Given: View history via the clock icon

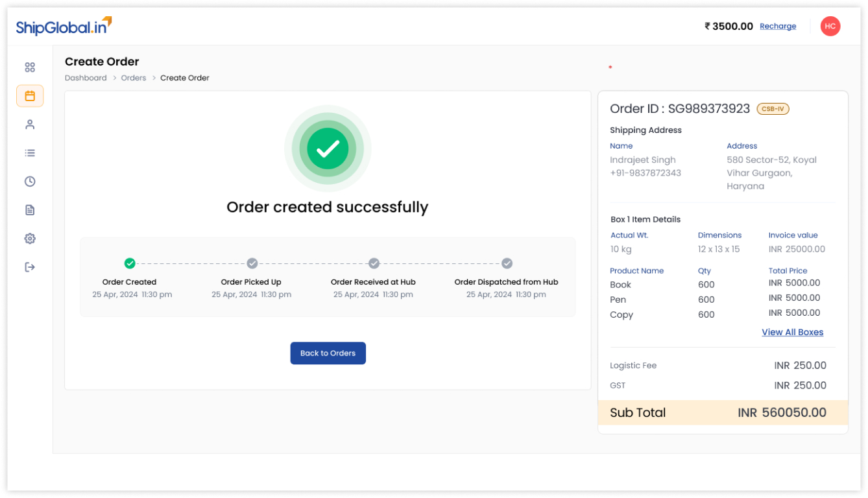Looking at the screenshot, I should [x=30, y=181].
